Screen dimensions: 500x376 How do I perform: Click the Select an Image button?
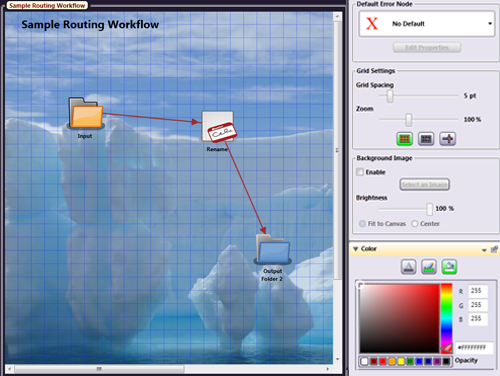[425, 184]
